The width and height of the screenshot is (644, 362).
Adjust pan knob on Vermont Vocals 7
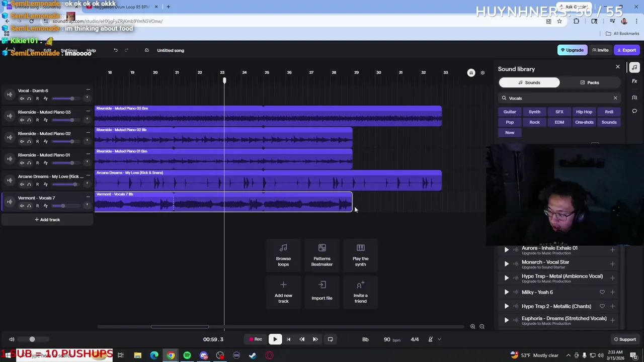pyautogui.click(x=87, y=205)
